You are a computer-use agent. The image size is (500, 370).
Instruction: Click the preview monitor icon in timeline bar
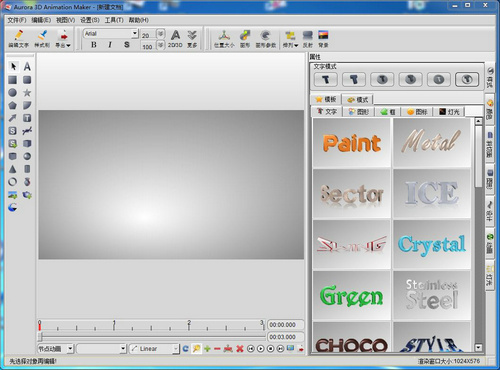[x=291, y=349]
